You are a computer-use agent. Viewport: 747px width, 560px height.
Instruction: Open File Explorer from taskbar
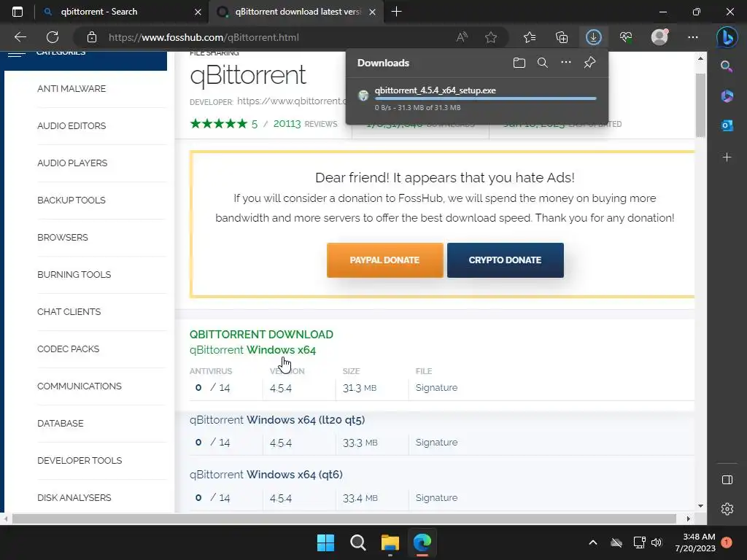pyautogui.click(x=390, y=542)
